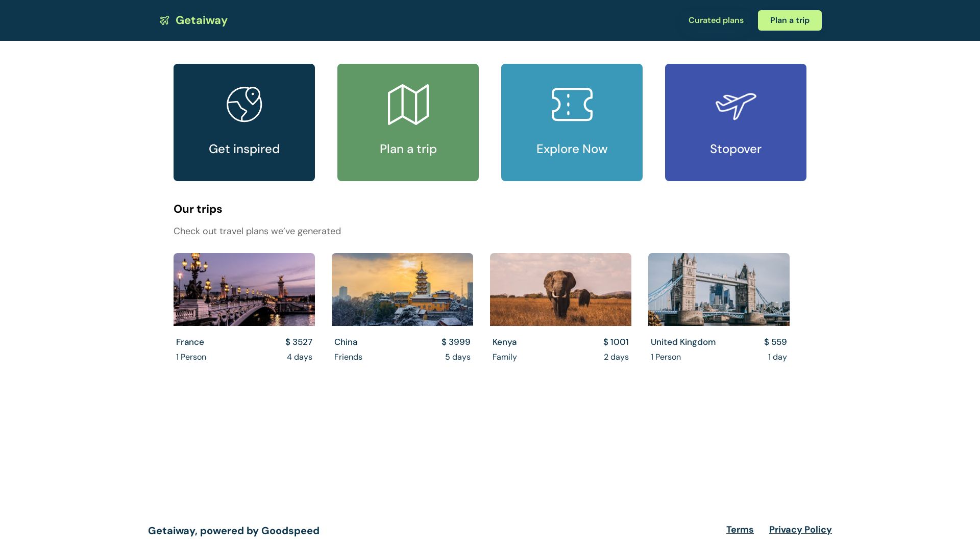
Task: Click the folded map icon
Action: pos(408,105)
